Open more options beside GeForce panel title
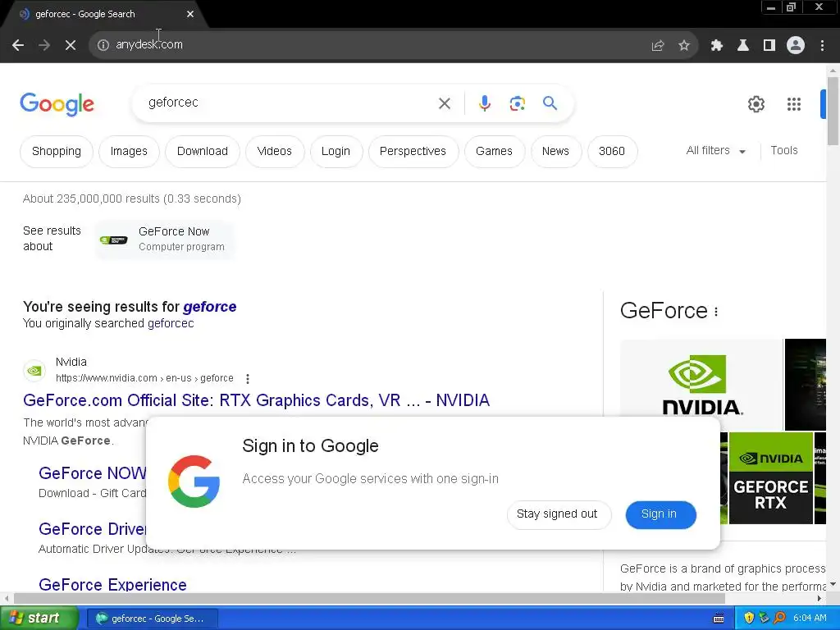The height and width of the screenshot is (630, 840). pos(715,311)
